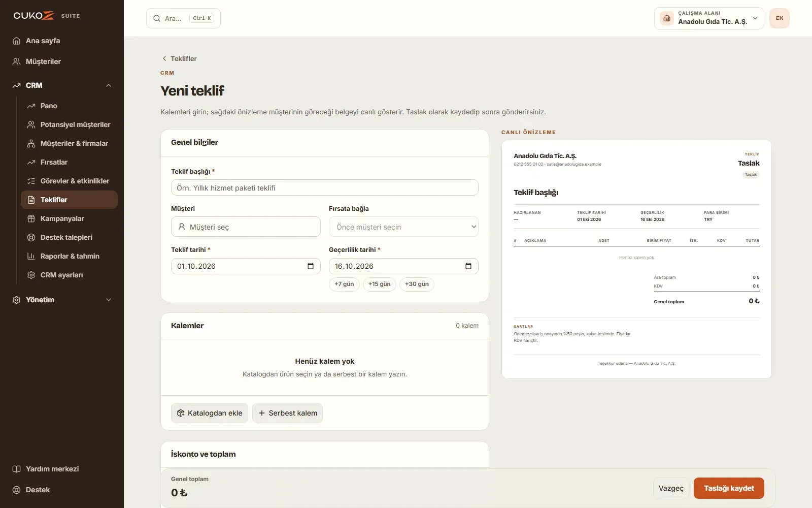
Task: Click the Raporlar & tahmin chart icon
Action: pyautogui.click(x=31, y=256)
